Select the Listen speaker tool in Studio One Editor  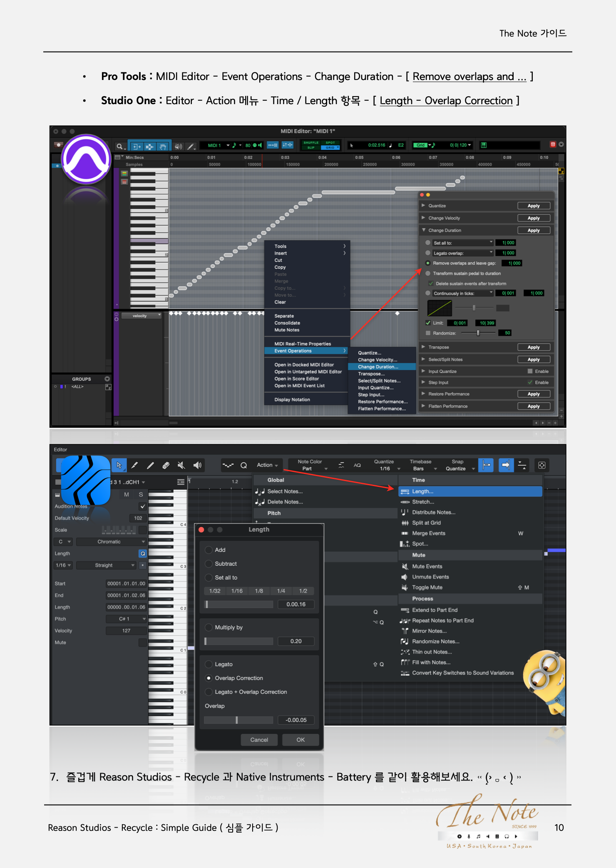pyautogui.click(x=197, y=465)
